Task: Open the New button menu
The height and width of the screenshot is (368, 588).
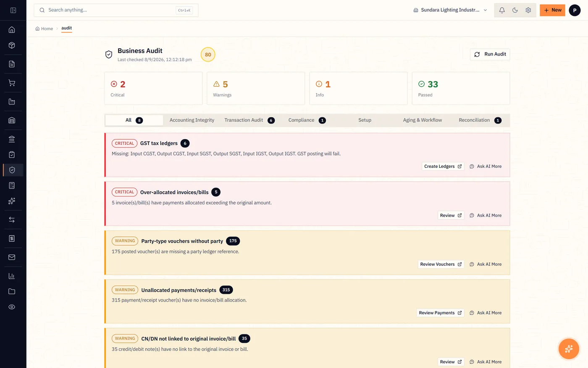Action: click(552, 10)
